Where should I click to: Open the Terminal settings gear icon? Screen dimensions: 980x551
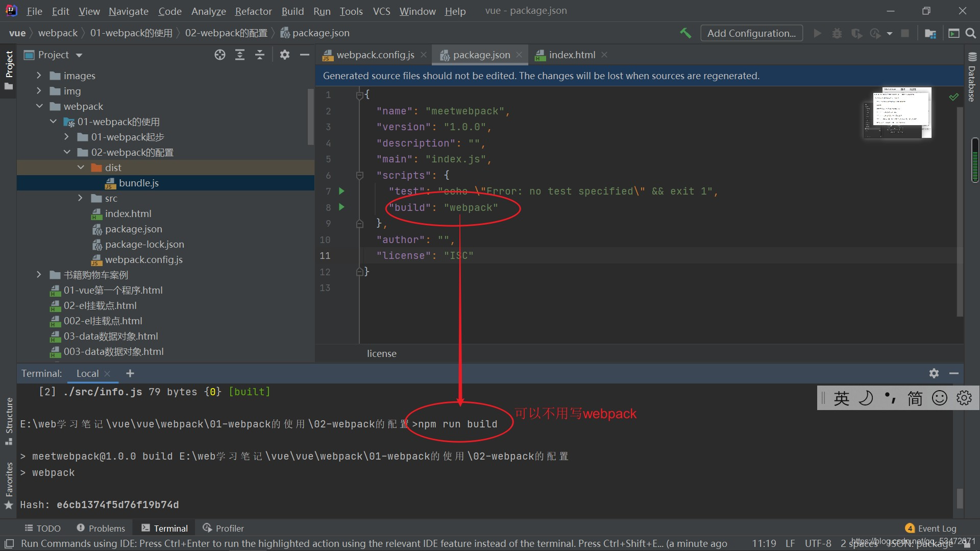coord(934,373)
